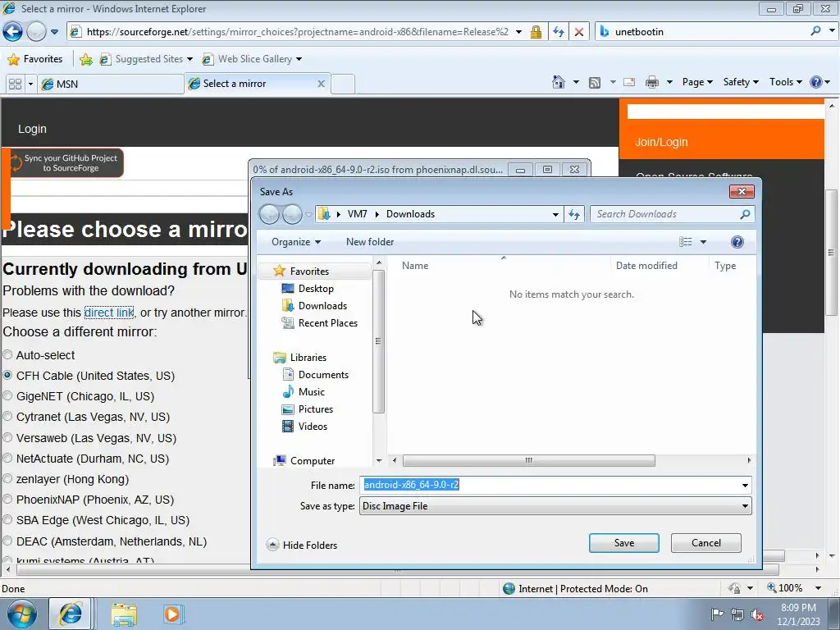Viewport: 840px width, 630px height.
Task: Collapse folders with Hide Folders button
Action: coord(302,545)
